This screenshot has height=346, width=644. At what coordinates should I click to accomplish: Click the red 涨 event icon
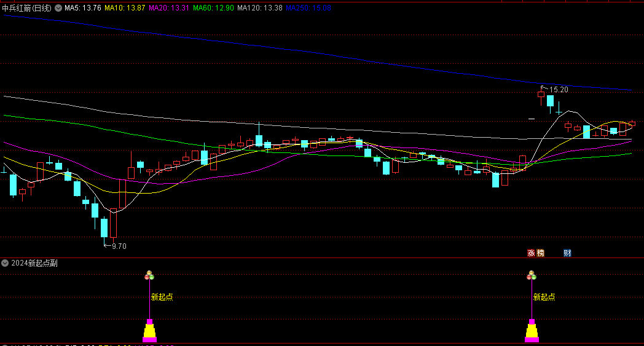(x=531, y=253)
